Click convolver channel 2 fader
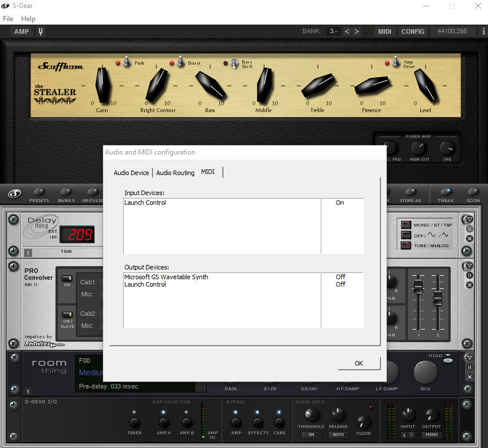Screen dimensions: 488x448 [x=438, y=298]
